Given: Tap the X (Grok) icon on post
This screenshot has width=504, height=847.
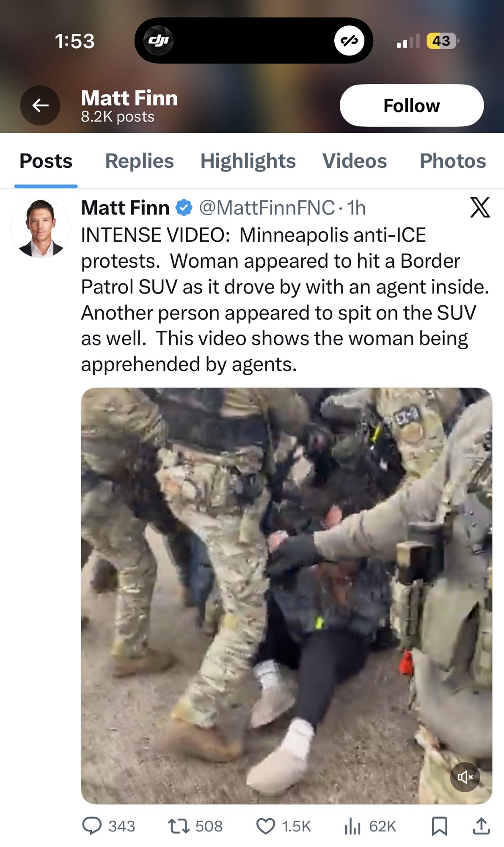Looking at the screenshot, I should click(480, 207).
